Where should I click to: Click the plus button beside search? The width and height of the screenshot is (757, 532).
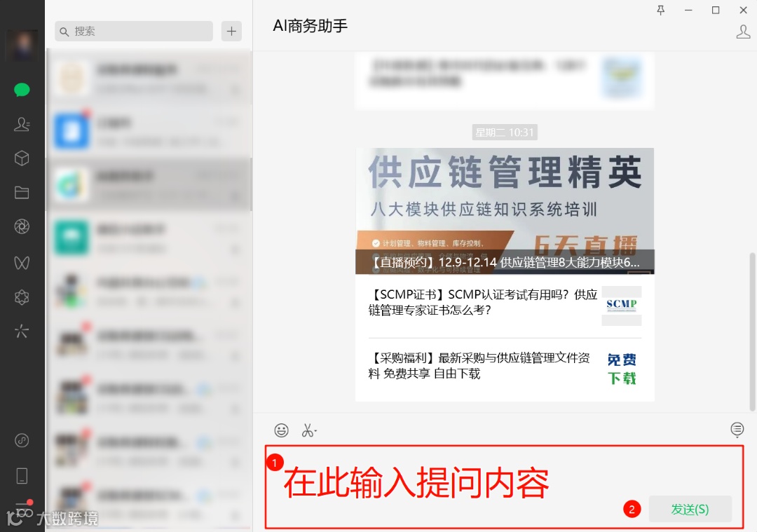(x=232, y=32)
